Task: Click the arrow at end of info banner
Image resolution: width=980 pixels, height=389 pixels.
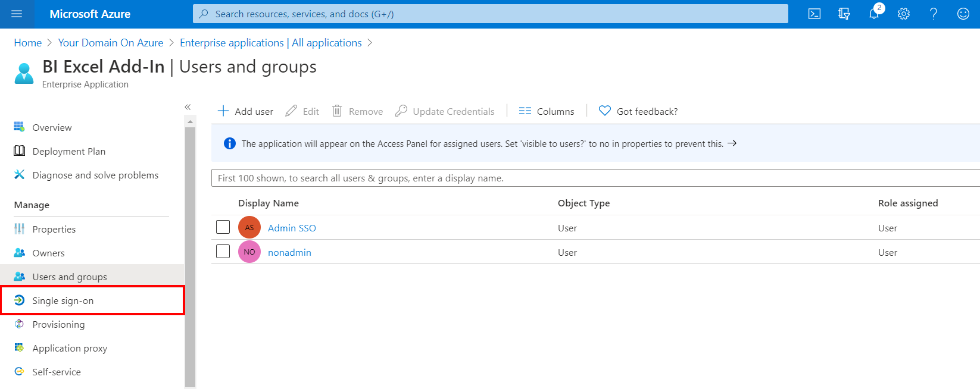Action: tap(732, 143)
